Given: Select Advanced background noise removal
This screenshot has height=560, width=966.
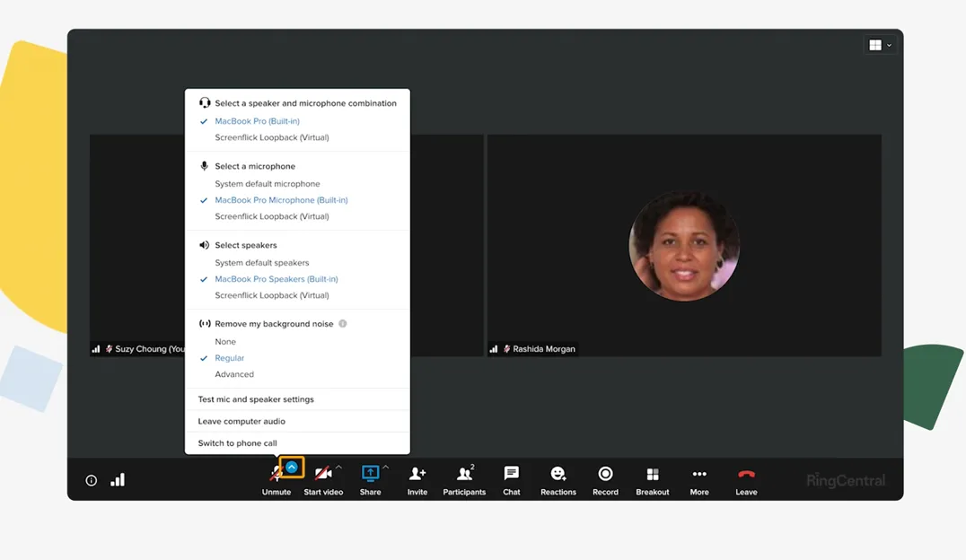Looking at the screenshot, I should (x=234, y=374).
